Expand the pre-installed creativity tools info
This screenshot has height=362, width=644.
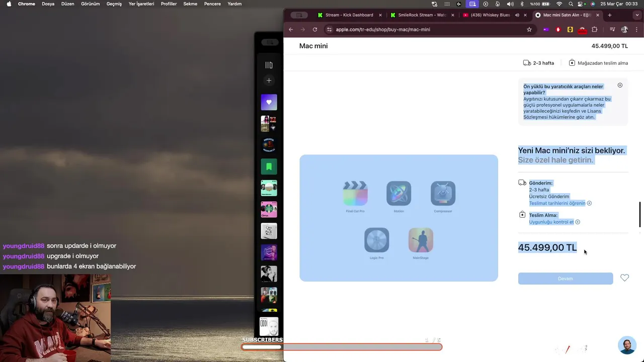click(620, 85)
